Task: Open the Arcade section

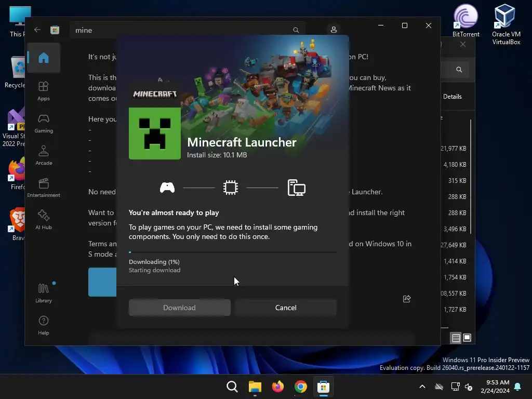Action: tap(44, 155)
